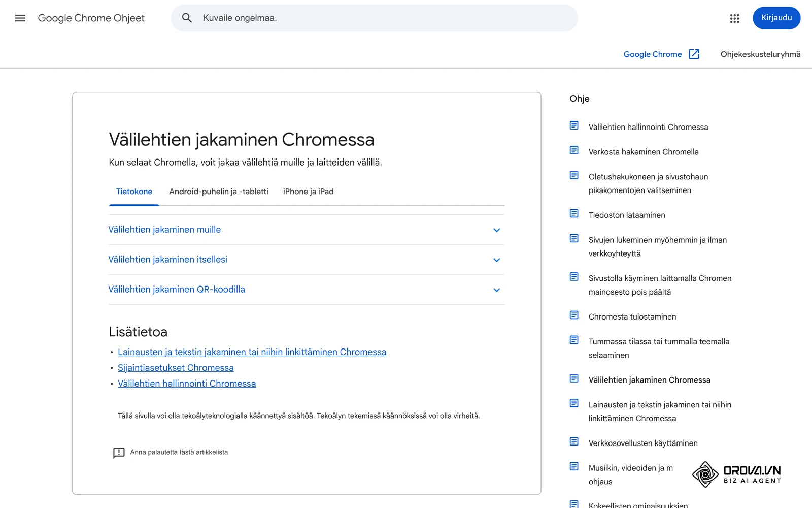Expand chevron for Välilehtien jakaminen QR-koodilla
This screenshot has width=812, height=508.
click(497, 290)
